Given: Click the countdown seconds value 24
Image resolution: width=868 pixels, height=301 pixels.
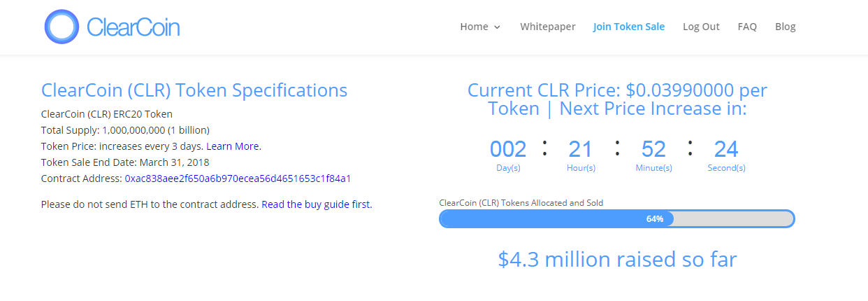Looking at the screenshot, I should (x=726, y=149).
